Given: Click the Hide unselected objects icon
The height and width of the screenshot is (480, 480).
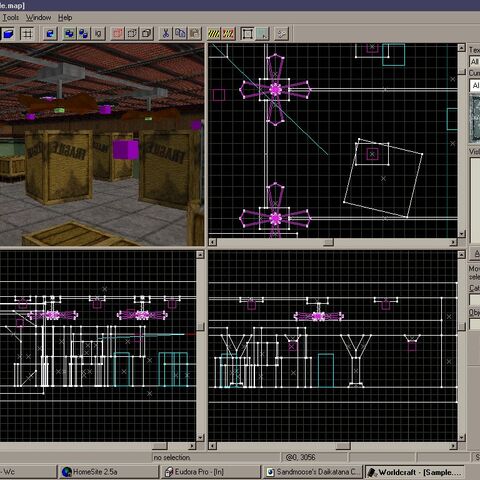Looking at the screenshot, I should [x=132, y=33].
